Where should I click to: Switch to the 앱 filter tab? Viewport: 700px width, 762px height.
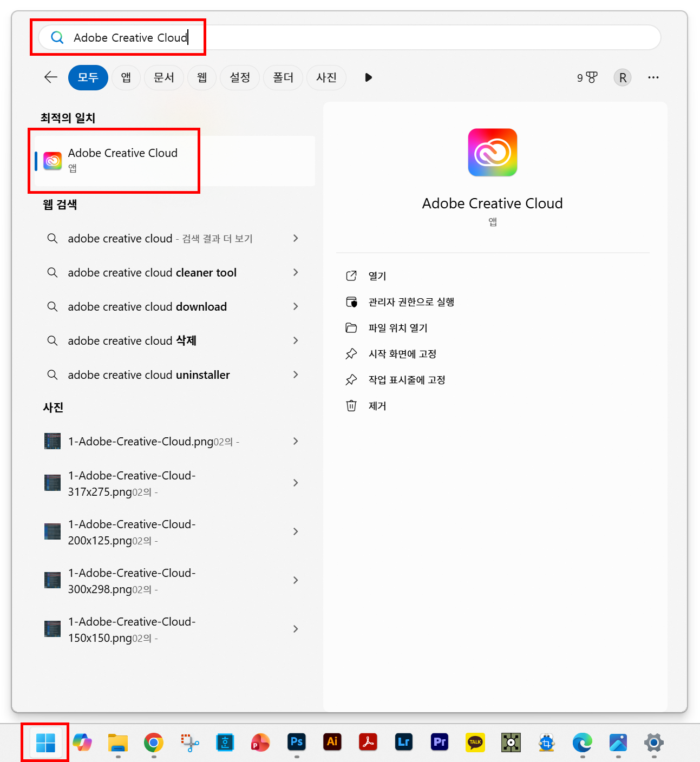click(x=126, y=77)
